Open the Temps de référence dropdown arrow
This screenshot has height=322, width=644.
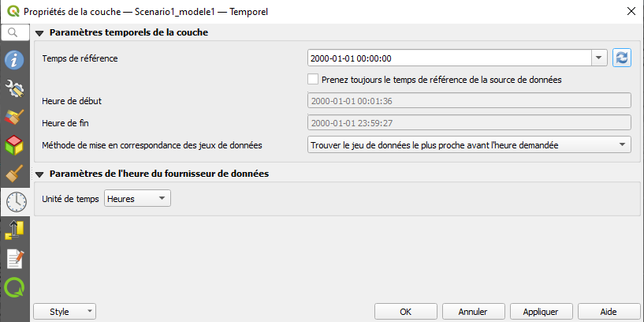[599, 58]
